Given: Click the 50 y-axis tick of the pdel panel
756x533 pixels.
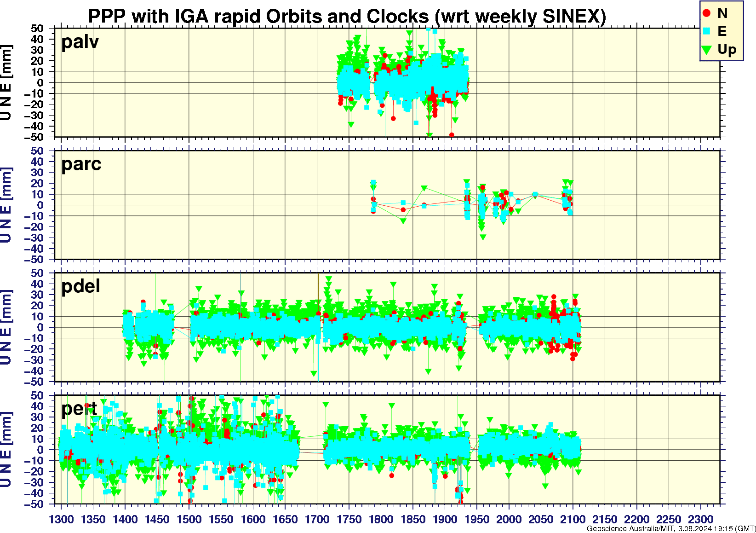Looking at the screenshot, I should point(38,273).
